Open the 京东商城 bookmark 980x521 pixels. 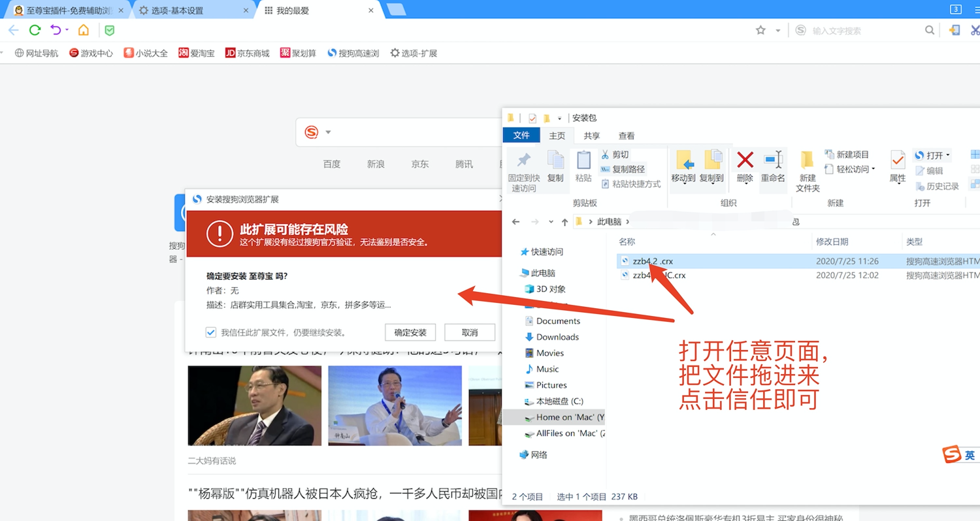[247, 54]
